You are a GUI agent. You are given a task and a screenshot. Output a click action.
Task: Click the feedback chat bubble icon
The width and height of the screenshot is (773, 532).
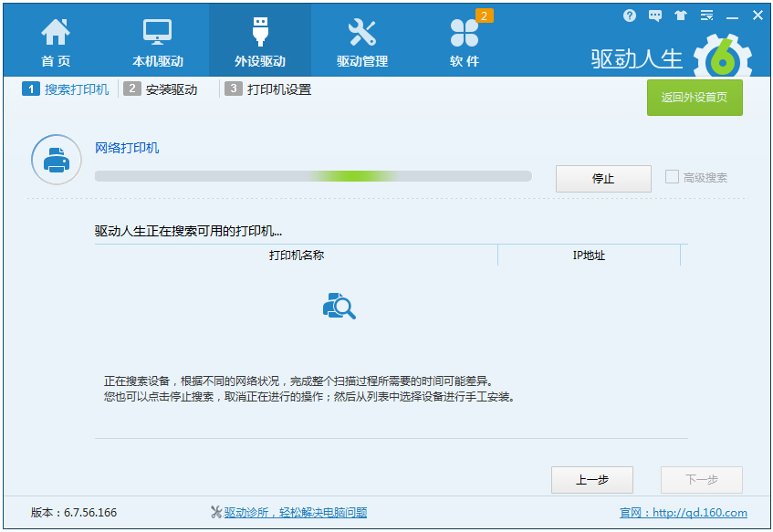click(655, 16)
